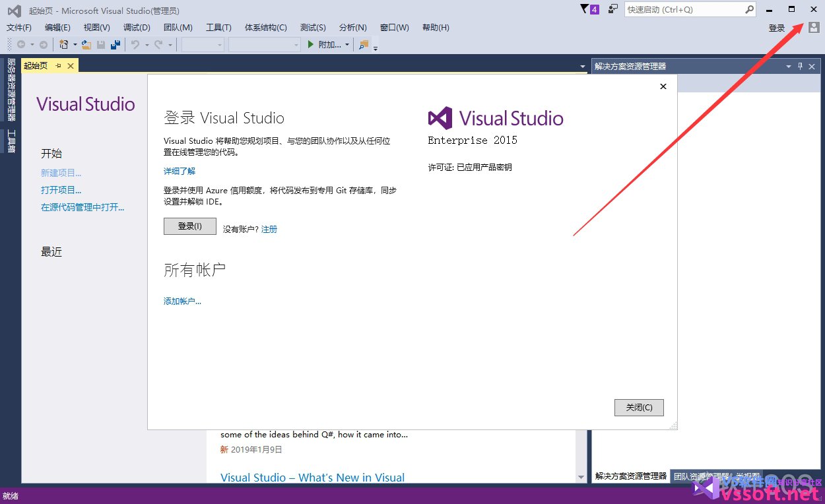The height and width of the screenshot is (504, 825).
Task: Click the New Project toolbar icon
Action: (x=64, y=45)
